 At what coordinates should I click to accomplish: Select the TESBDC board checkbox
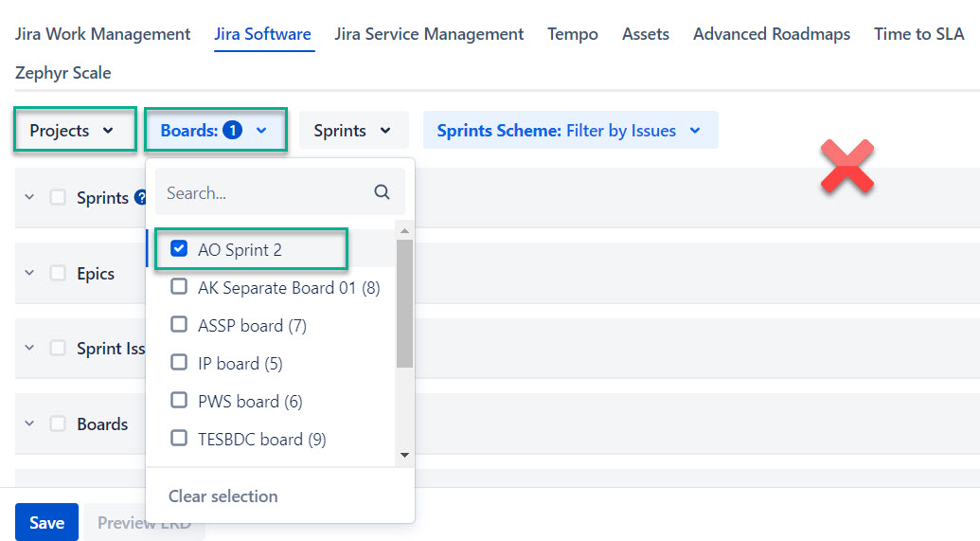pyautogui.click(x=179, y=439)
